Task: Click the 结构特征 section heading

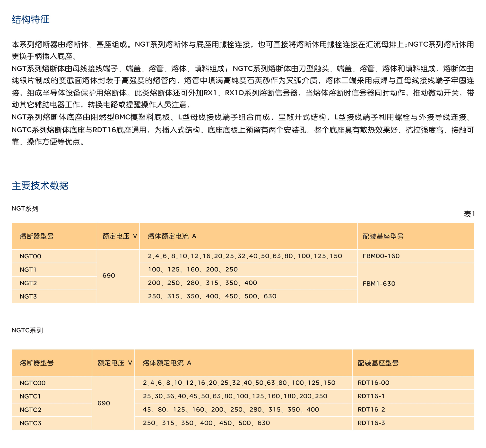Action: (x=31, y=19)
